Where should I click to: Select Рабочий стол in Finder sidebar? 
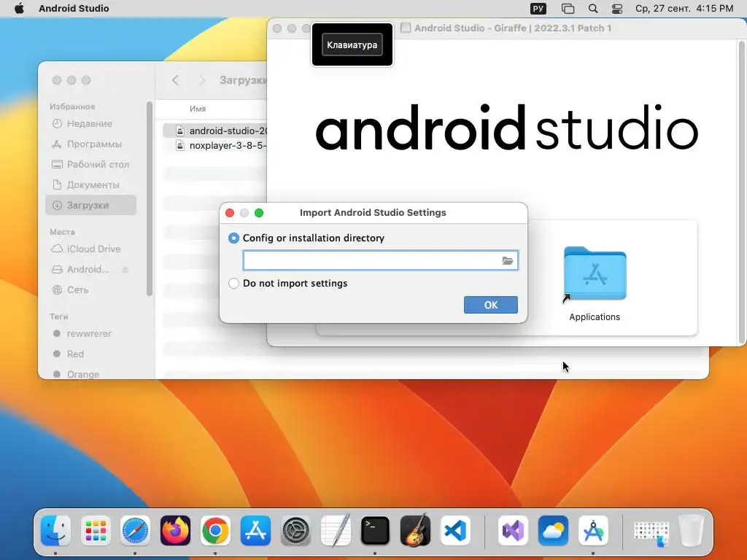click(90, 165)
